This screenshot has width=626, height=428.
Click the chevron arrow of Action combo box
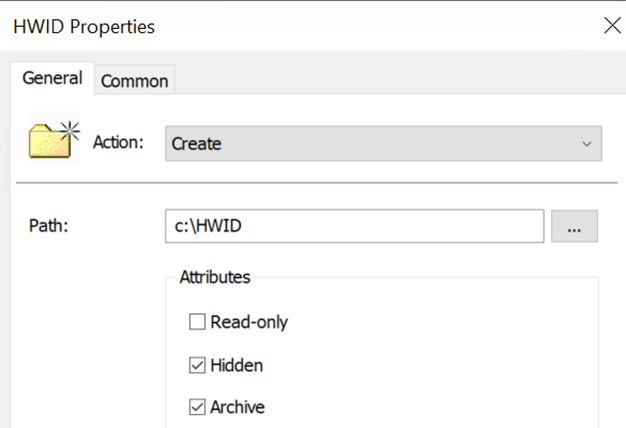tap(587, 144)
